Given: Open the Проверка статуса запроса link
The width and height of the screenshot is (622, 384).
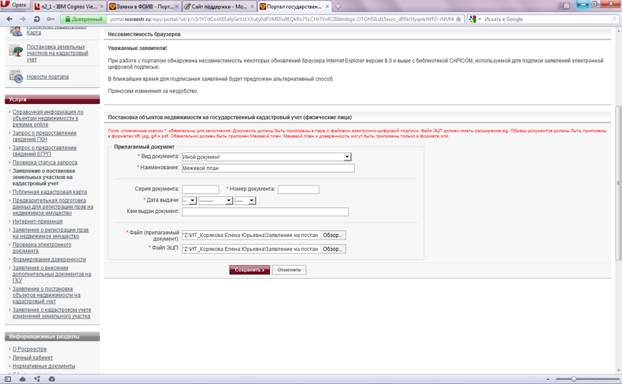Looking at the screenshot, I should pyautogui.click(x=45, y=163).
